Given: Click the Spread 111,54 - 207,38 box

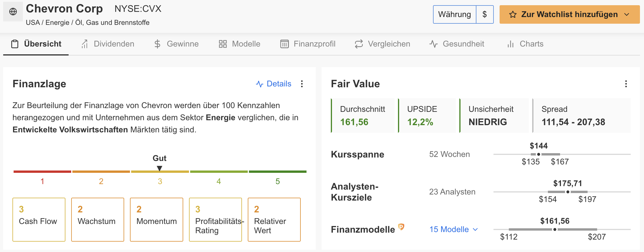Looking at the screenshot, I should click(581, 116).
